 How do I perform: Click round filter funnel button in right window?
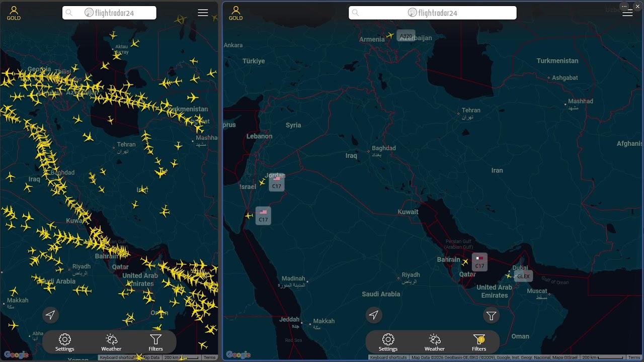491,316
